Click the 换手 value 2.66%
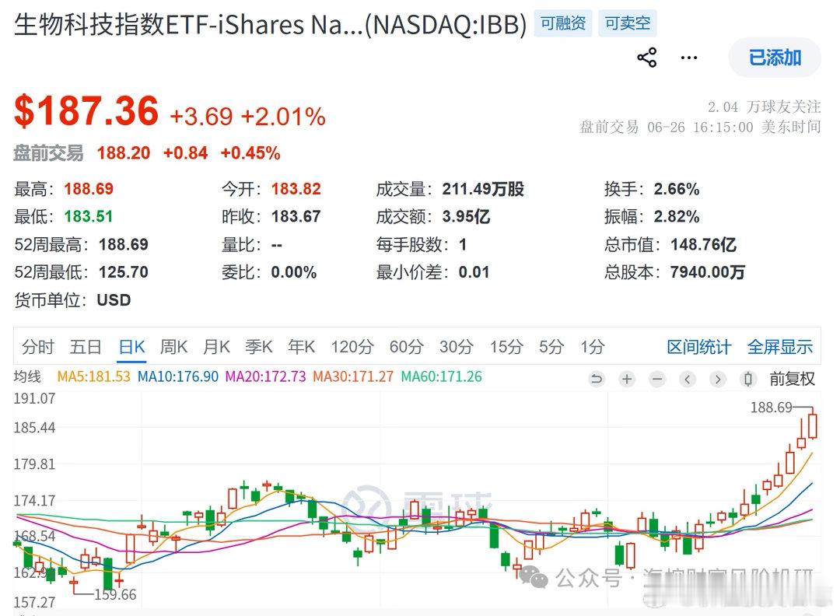 pos(676,188)
